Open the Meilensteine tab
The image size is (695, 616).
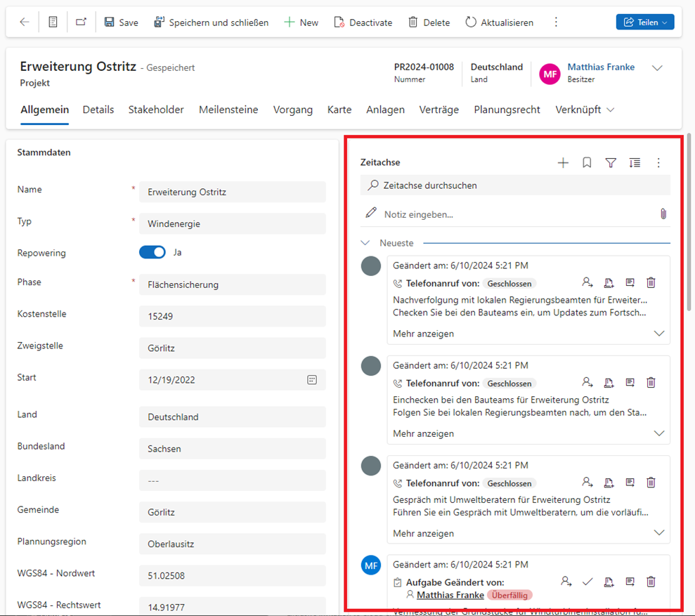pyautogui.click(x=228, y=110)
